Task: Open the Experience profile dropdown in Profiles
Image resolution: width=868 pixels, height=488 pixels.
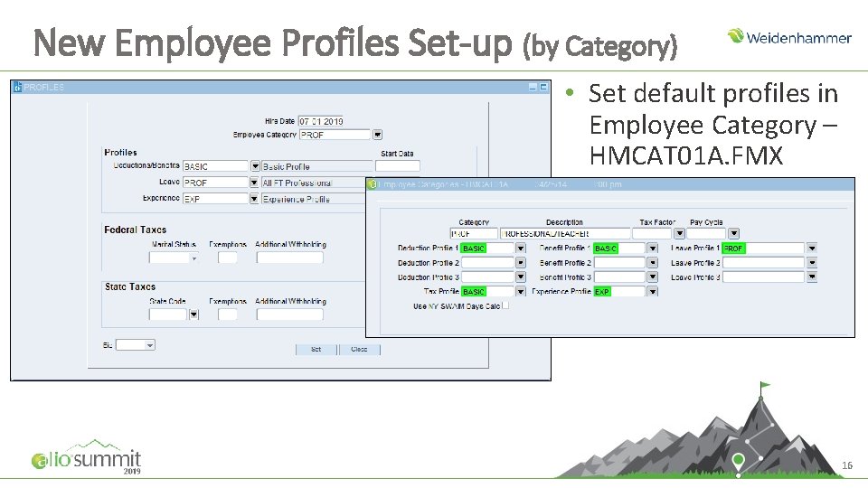Action: [253, 198]
